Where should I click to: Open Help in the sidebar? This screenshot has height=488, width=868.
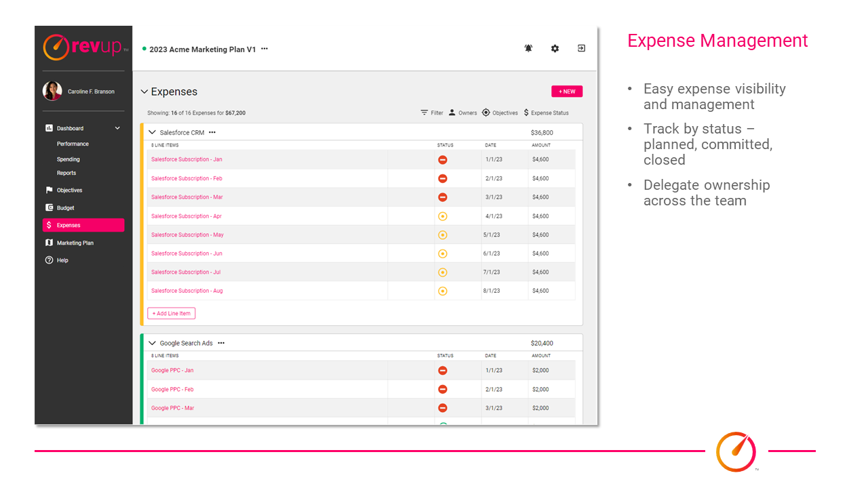click(62, 260)
